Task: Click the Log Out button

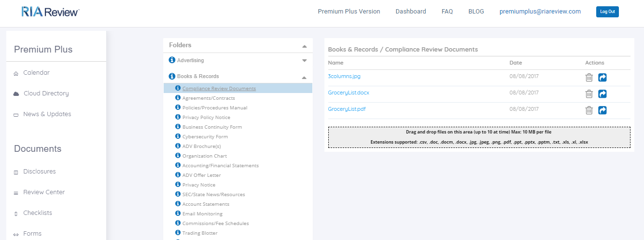Action: (x=607, y=12)
